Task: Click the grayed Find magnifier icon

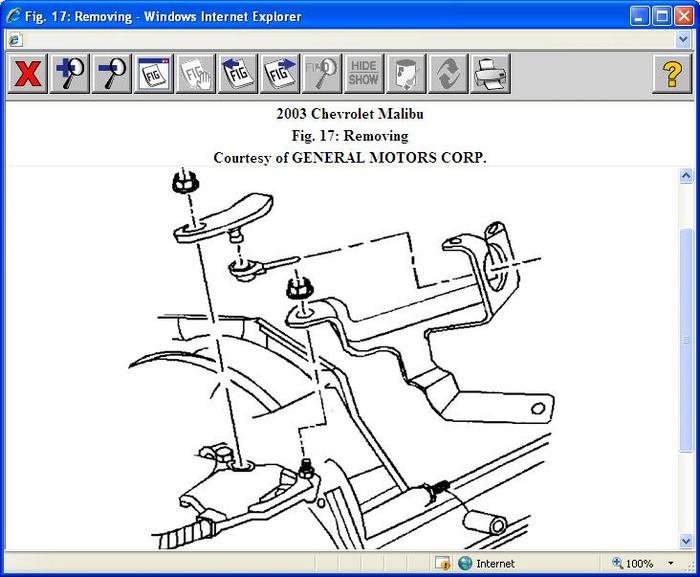Action: tap(322, 73)
